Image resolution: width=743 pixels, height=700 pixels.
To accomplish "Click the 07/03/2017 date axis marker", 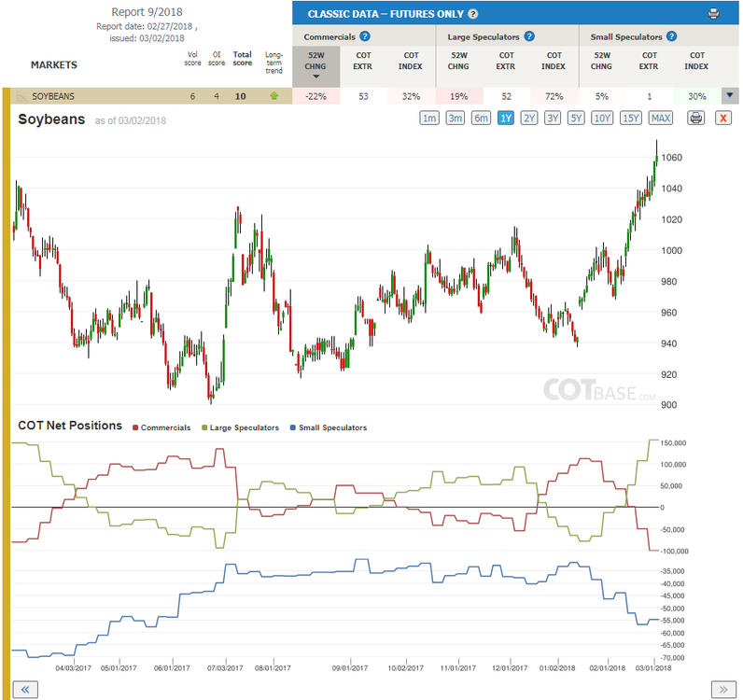I will tap(225, 667).
